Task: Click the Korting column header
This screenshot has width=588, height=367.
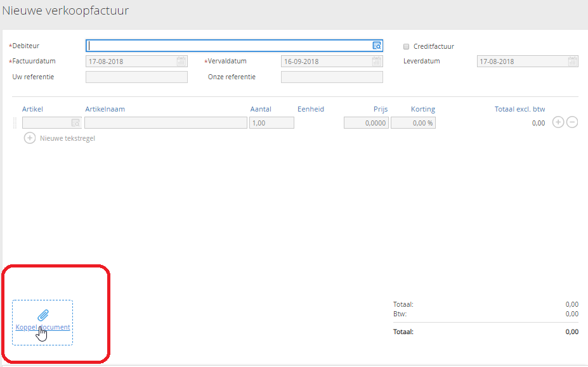Action: click(423, 109)
